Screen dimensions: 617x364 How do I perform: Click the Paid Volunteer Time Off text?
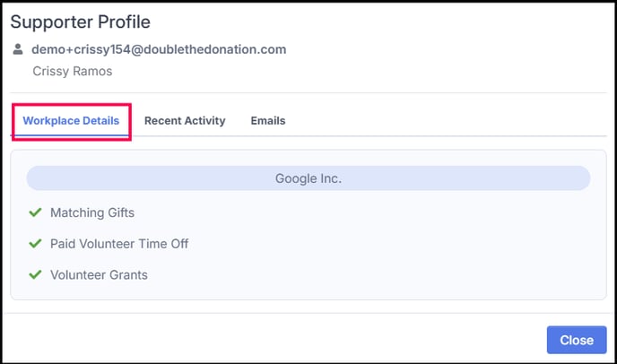[119, 243]
